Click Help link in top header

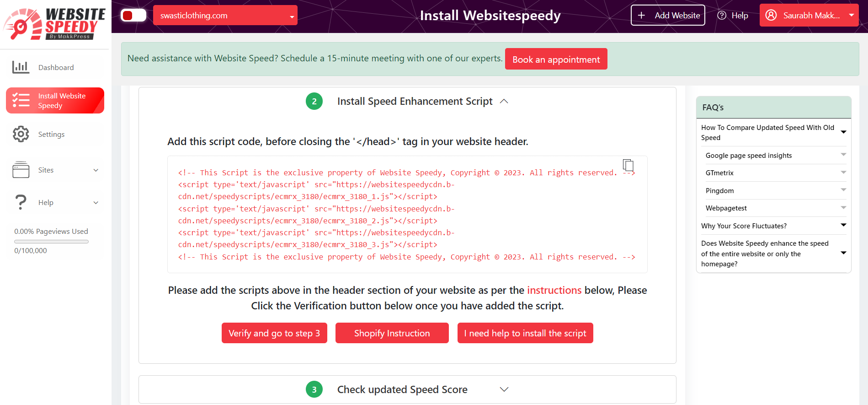[x=733, y=16]
